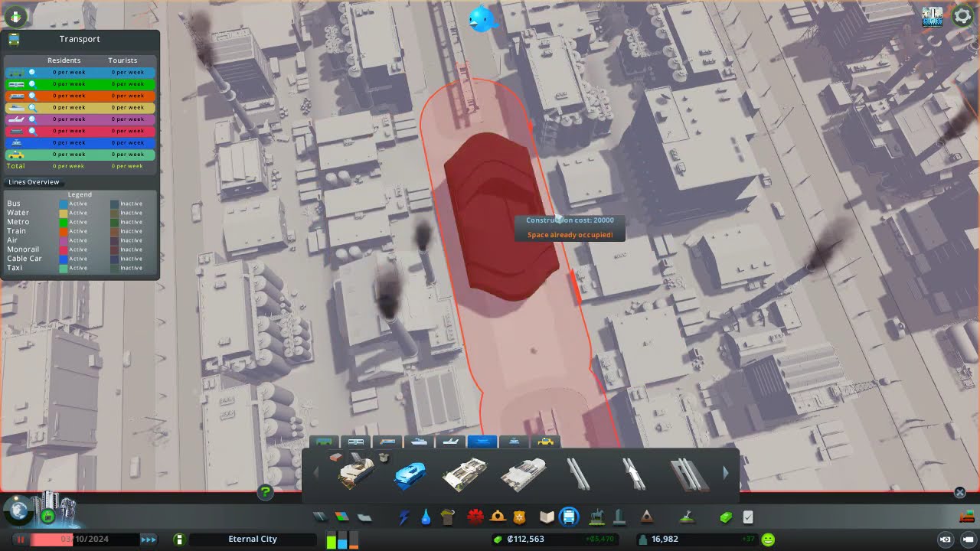Open game settings gear menu
Screen dimensions: 980x551
962,16
